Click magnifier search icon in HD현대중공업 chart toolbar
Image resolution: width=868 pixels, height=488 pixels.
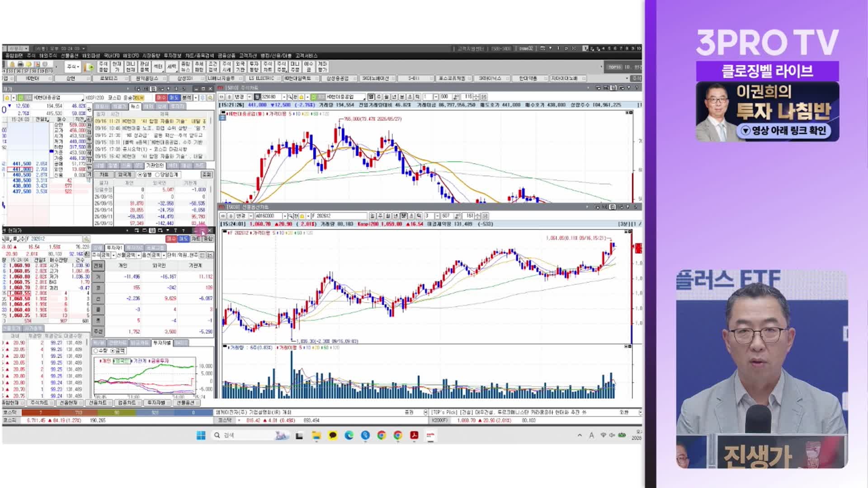click(290, 97)
